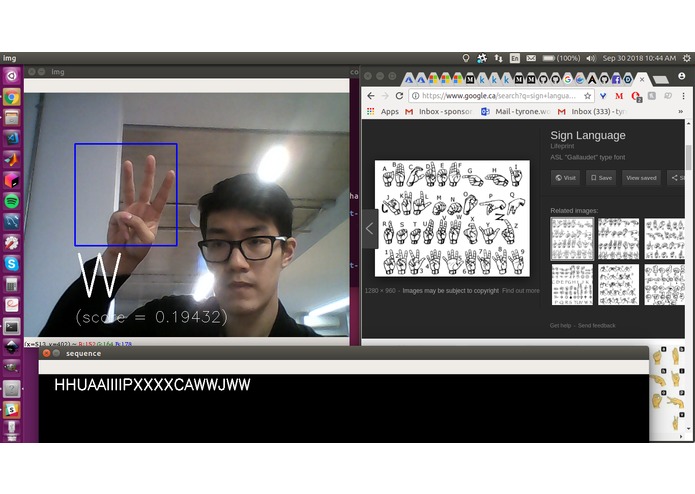Open the network connections indicator
The width and height of the screenshot is (695, 494).
[499, 58]
